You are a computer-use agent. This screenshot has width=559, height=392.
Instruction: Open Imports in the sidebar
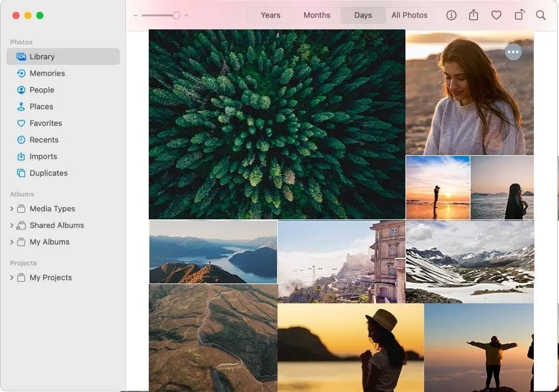click(43, 156)
